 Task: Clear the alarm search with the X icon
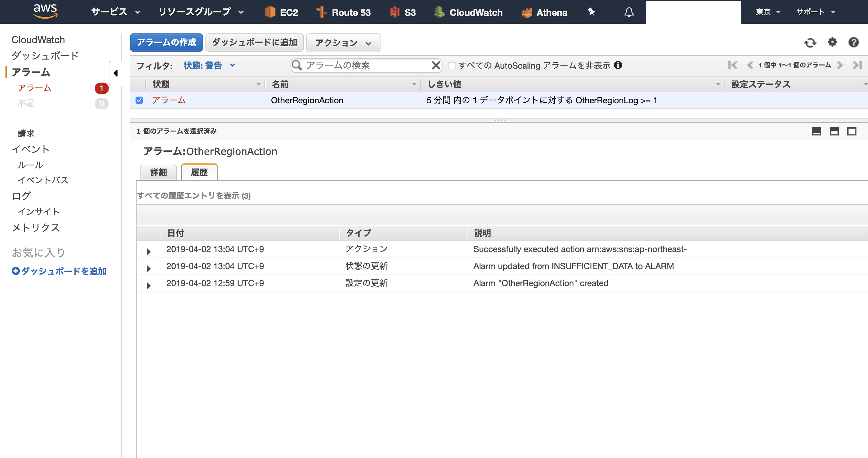[x=436, y=65]
